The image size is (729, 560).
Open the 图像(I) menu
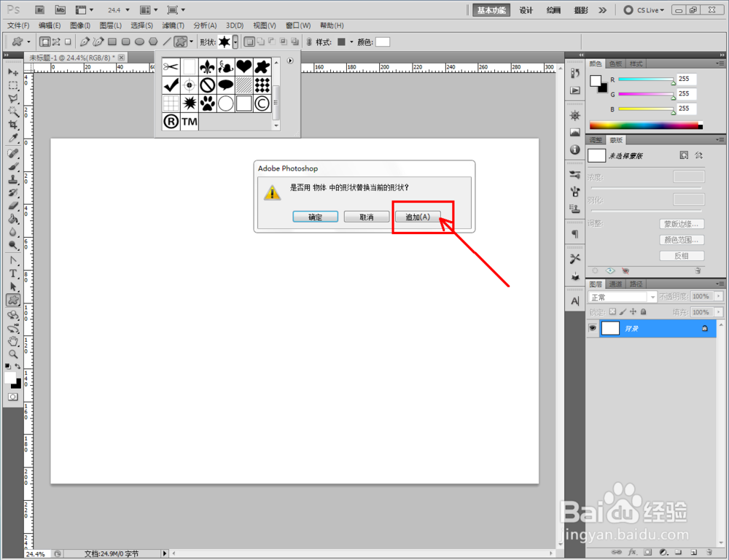(80, 26)
